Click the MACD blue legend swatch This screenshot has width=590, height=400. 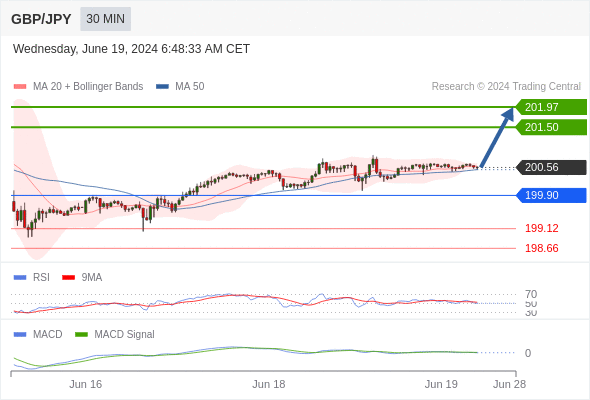click(20, 335)
